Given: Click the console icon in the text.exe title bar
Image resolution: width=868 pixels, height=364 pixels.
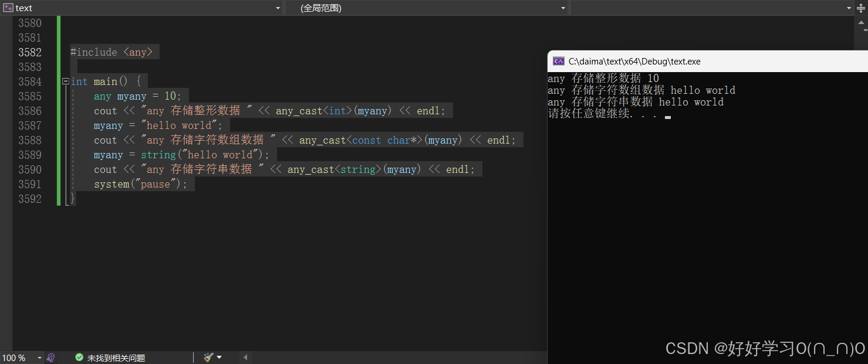Looking at the screenshot, I should 559,61.
